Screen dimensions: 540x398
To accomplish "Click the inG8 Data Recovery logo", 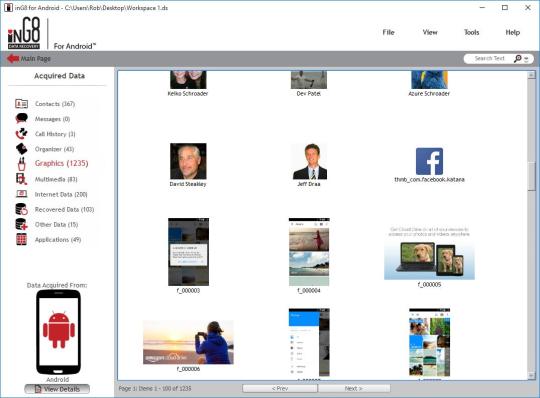I will [x=24, y=33].
